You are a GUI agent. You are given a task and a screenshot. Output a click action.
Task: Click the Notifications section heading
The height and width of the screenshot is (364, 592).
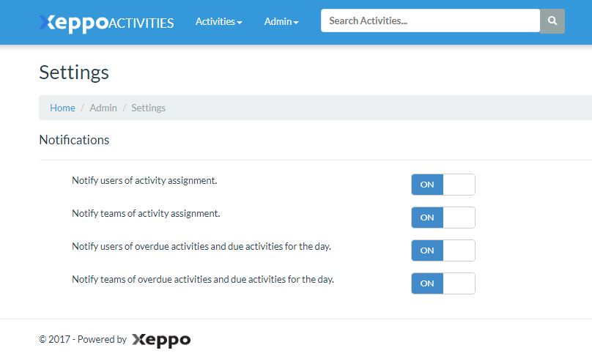point(74,140)
